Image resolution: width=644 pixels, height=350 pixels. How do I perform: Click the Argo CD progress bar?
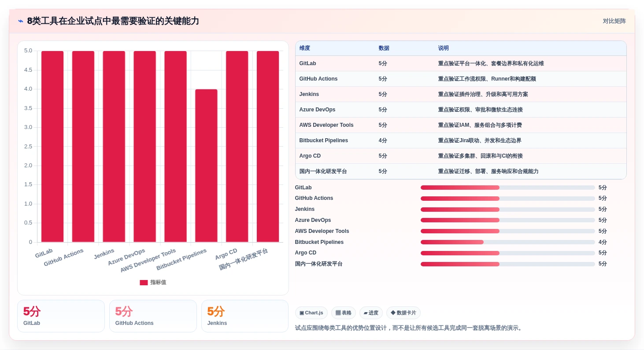point(507,253)
